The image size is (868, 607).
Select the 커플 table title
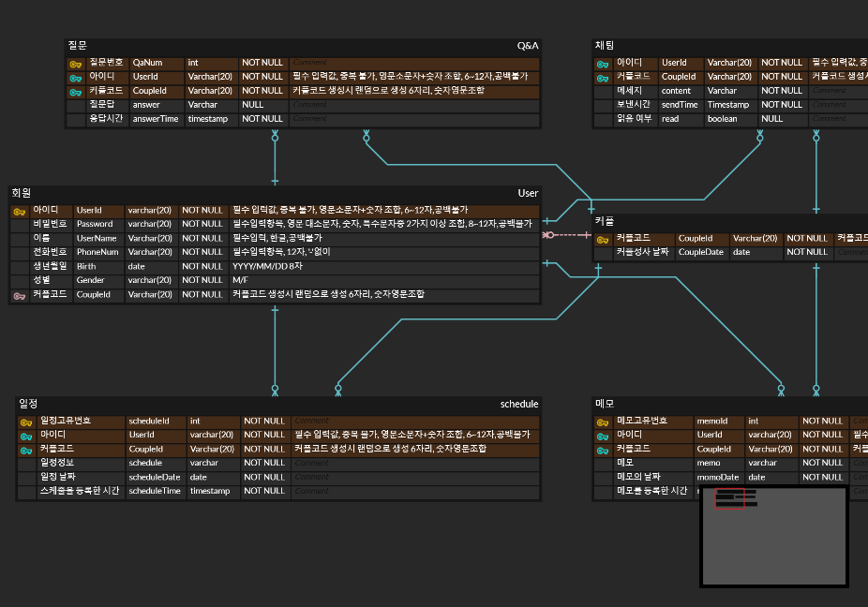tap(605, 221)
